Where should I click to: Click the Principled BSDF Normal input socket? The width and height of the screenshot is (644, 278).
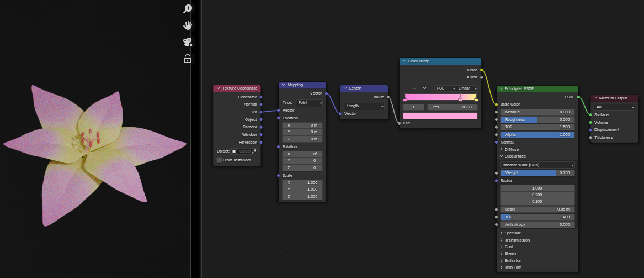[497, 142]
